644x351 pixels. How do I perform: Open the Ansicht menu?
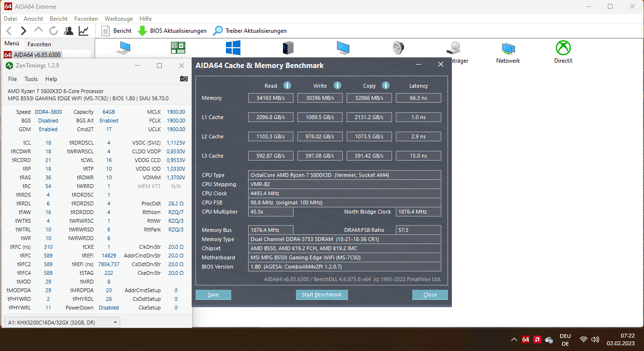click(33, 18)
